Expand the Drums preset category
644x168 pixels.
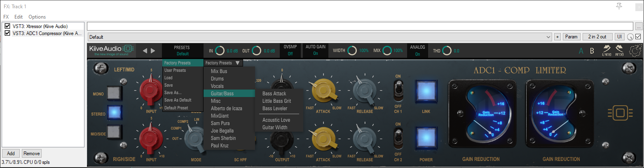[229, 79]
